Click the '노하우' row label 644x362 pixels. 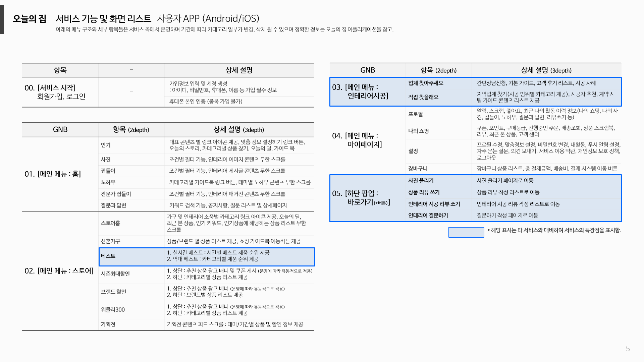(108, 182)
